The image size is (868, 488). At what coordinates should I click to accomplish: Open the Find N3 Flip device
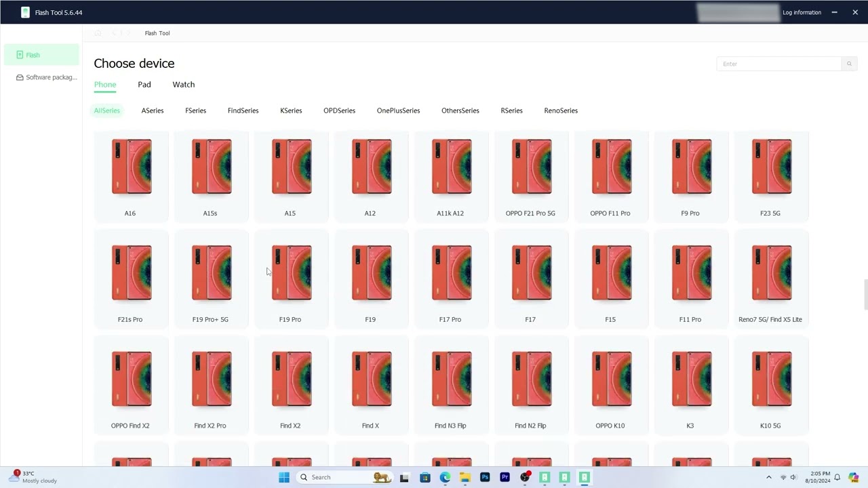(451, 386)
